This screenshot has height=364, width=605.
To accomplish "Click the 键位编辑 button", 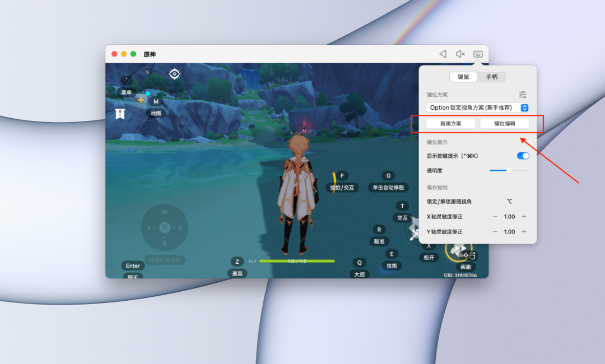I will [505, 123].
